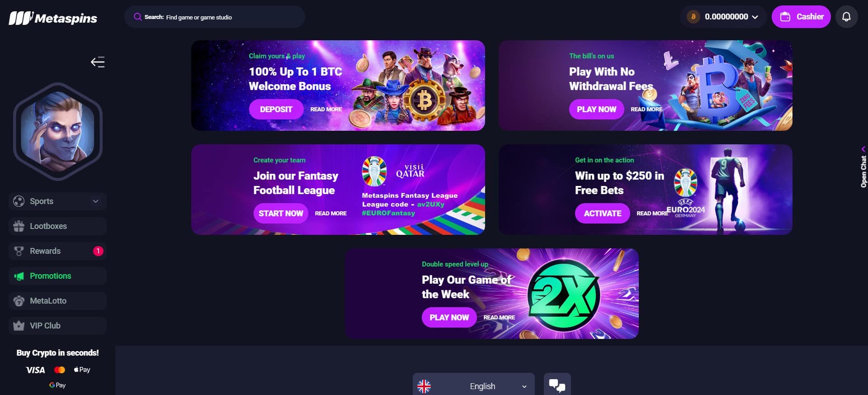Screen dimensions: 868x395
Task: Open the balance currency dropdown
Action: click(755, 17)
